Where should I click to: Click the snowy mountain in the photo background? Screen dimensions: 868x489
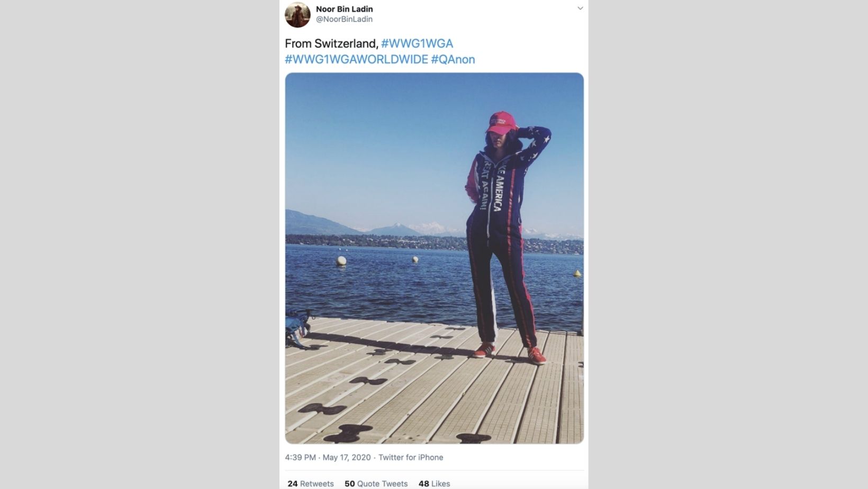click(x=430, y=229)
